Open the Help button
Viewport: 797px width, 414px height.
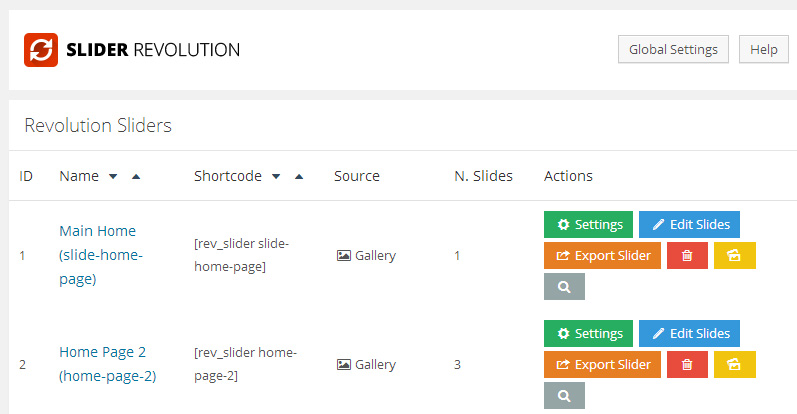click(763, 49)
